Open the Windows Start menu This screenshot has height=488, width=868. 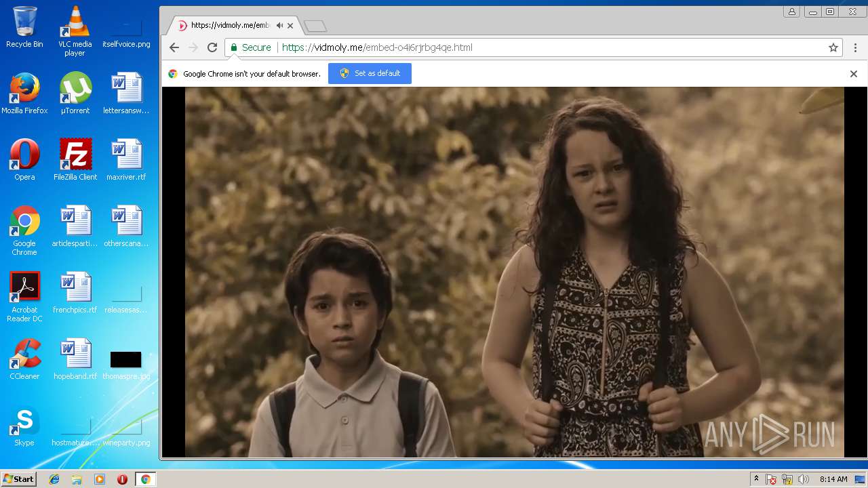coord(18,479)
